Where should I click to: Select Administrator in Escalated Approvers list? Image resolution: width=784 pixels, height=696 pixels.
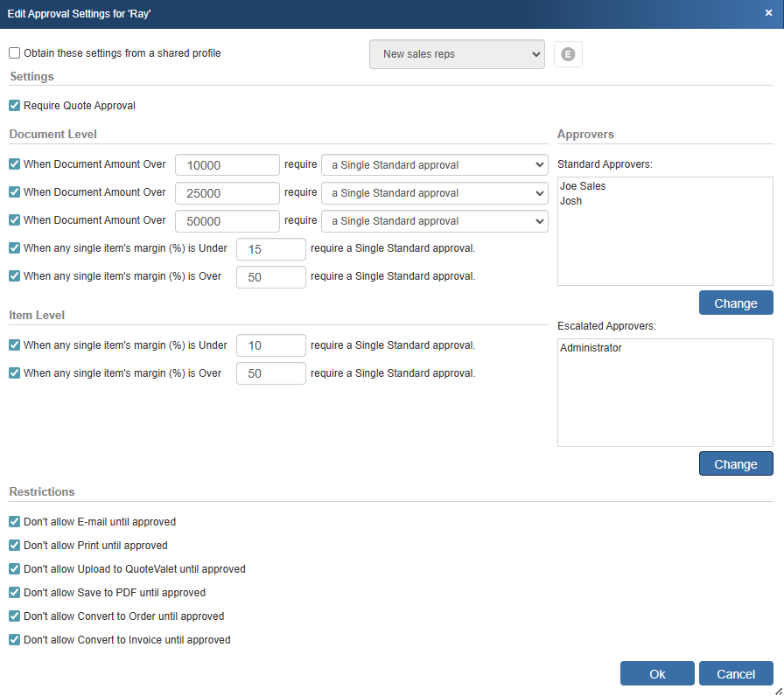coord(591,348)
